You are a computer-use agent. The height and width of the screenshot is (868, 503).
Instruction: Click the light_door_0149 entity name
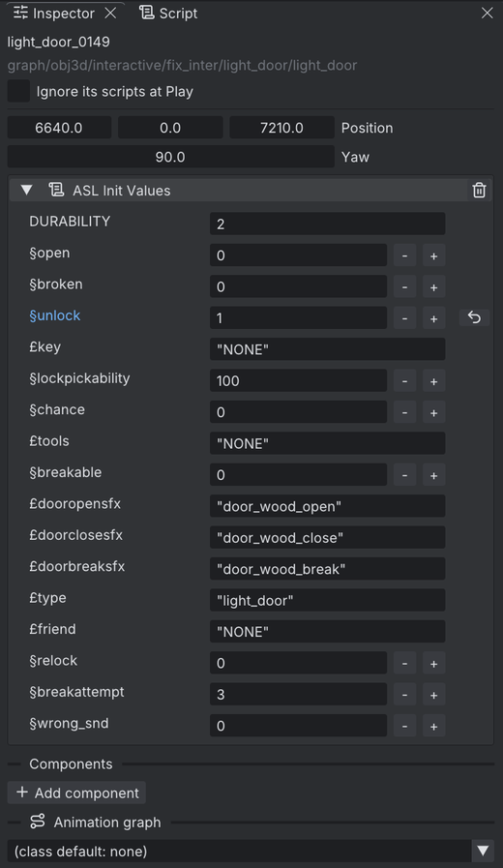coord(59,42)
